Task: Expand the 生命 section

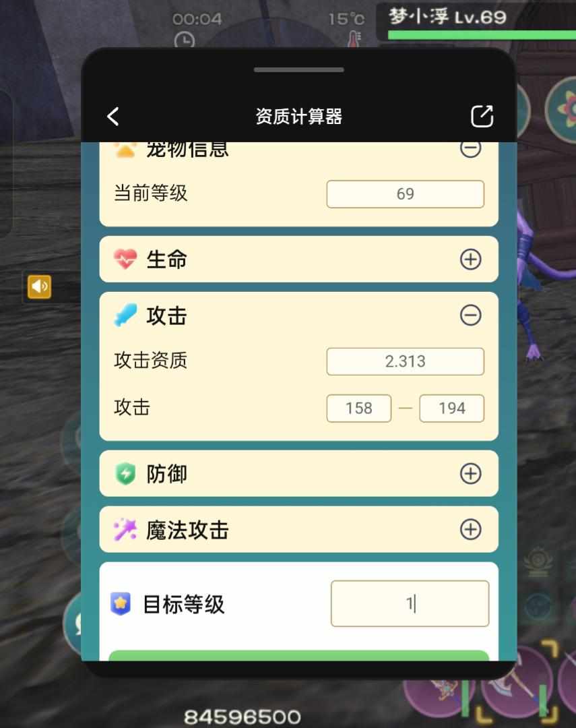Action: (x=470, y=259)
